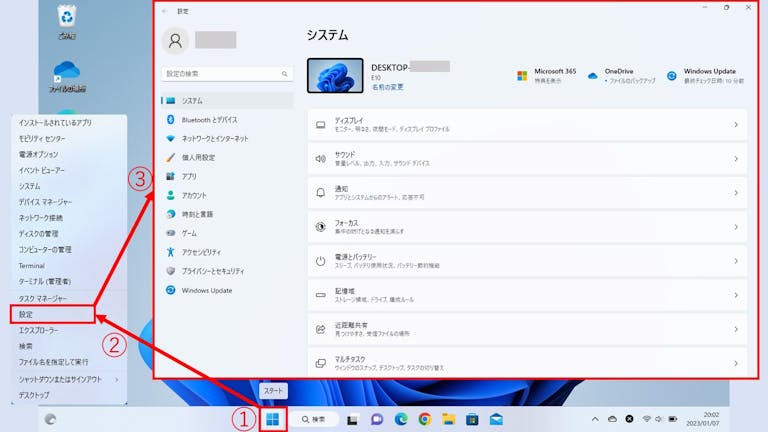
Task: Click the Settings search field
Action: click(x=227, y=74)
